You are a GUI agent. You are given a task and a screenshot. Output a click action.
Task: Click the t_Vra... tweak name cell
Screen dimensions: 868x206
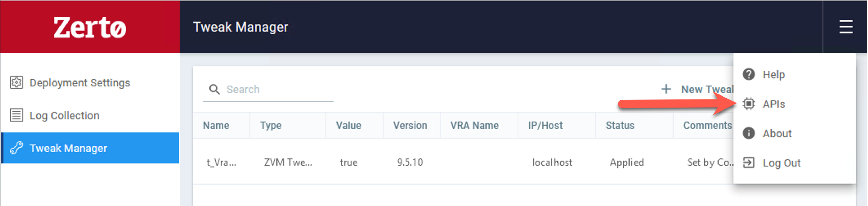[221, 162]
